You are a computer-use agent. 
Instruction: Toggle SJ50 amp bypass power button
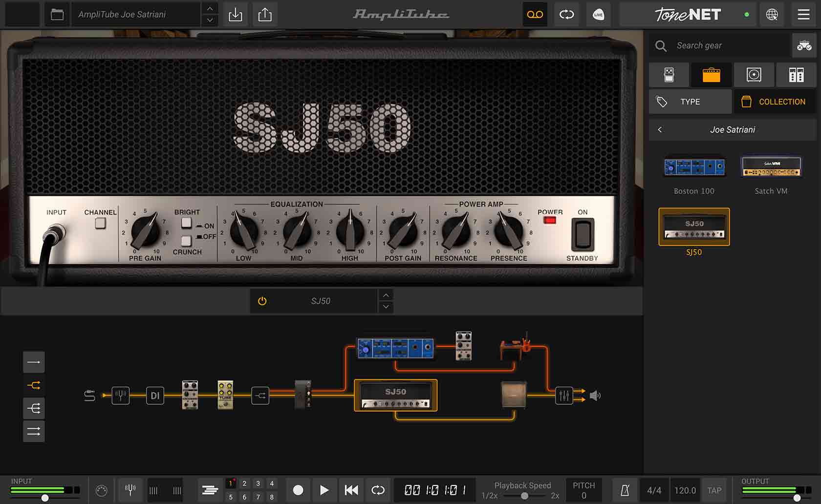tap(262, 301)
